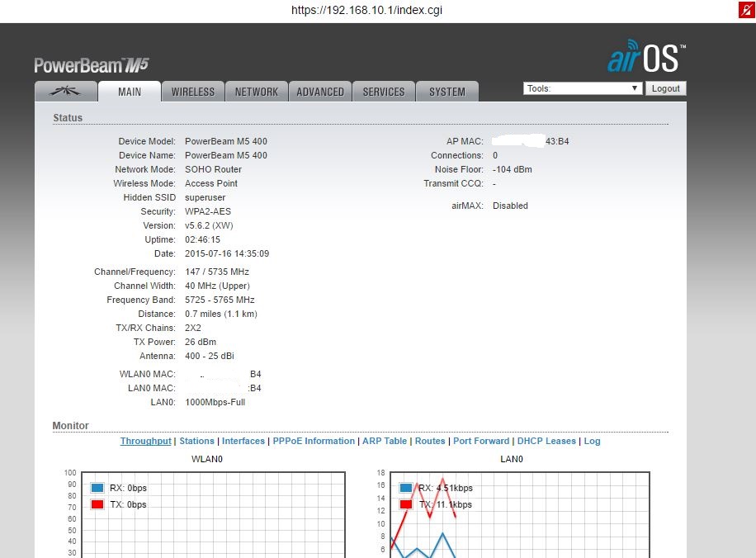756x558 pixels.
Task: Open the Throughput monitor link
Action: click(x=145, y=441)
